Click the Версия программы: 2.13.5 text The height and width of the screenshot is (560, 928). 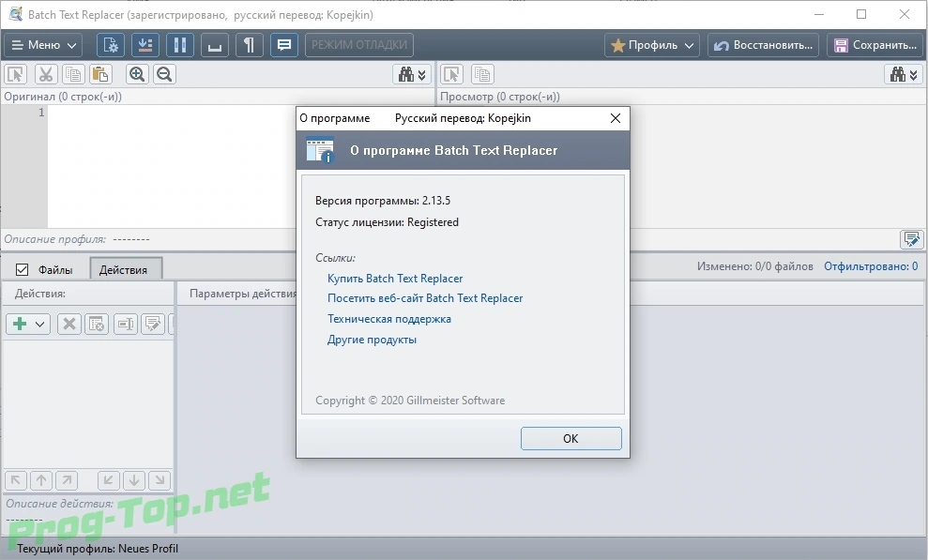coord(382,201)
